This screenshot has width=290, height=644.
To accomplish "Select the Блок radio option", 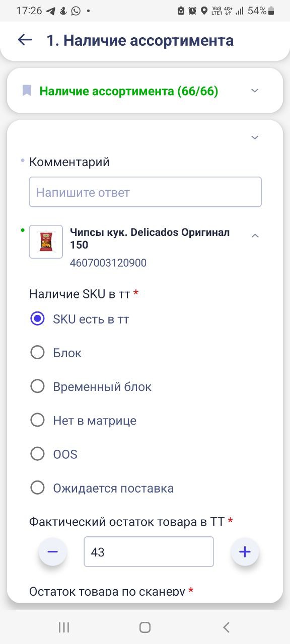I will [56, 353].
